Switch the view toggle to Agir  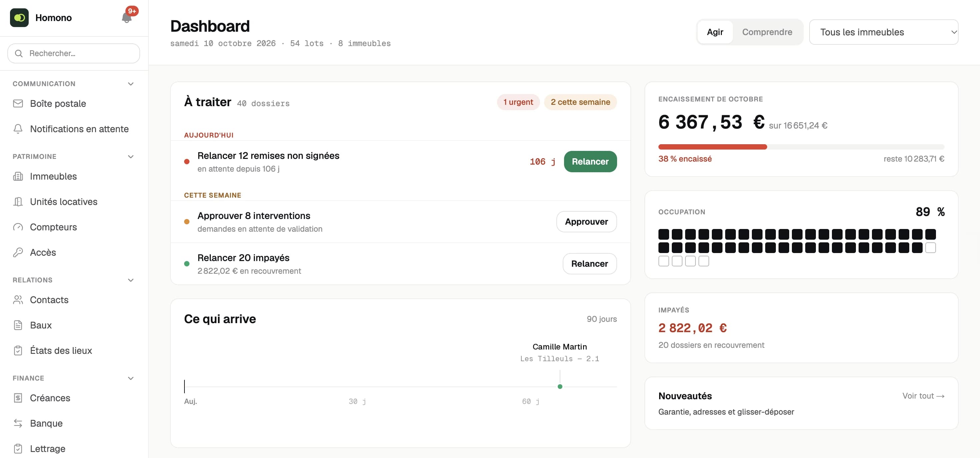click(715, 32)
